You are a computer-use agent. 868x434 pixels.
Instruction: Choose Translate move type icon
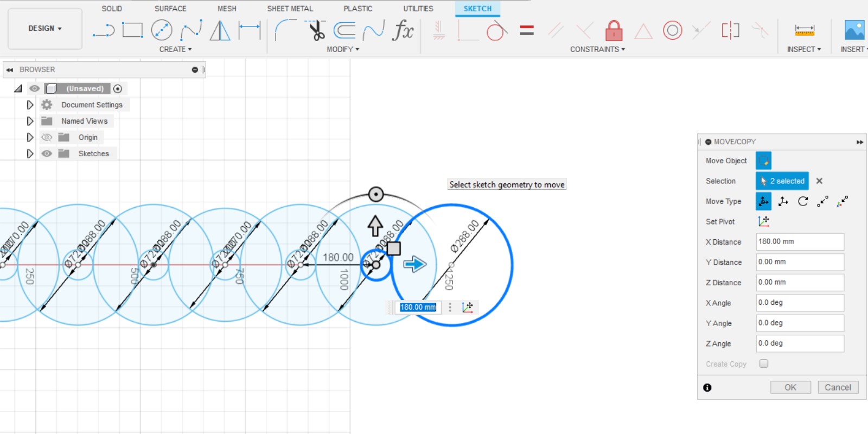[x=783, y=201]
